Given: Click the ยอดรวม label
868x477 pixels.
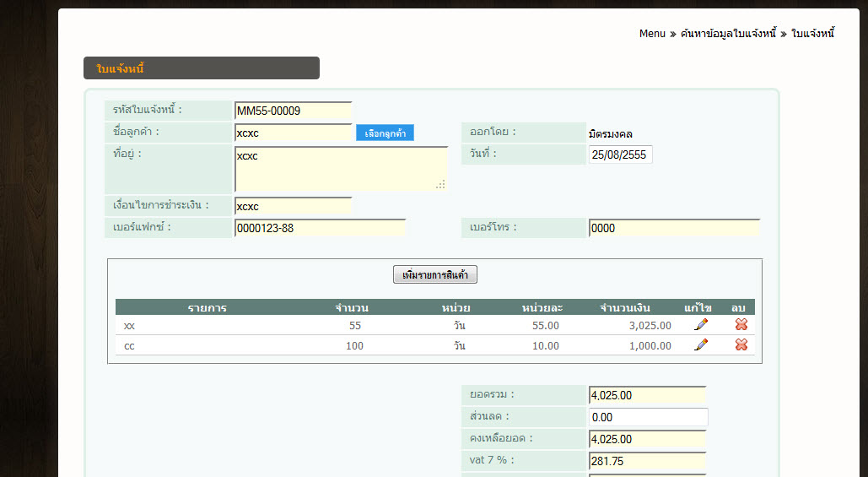Looking at the screenshot, I should 492,394.
